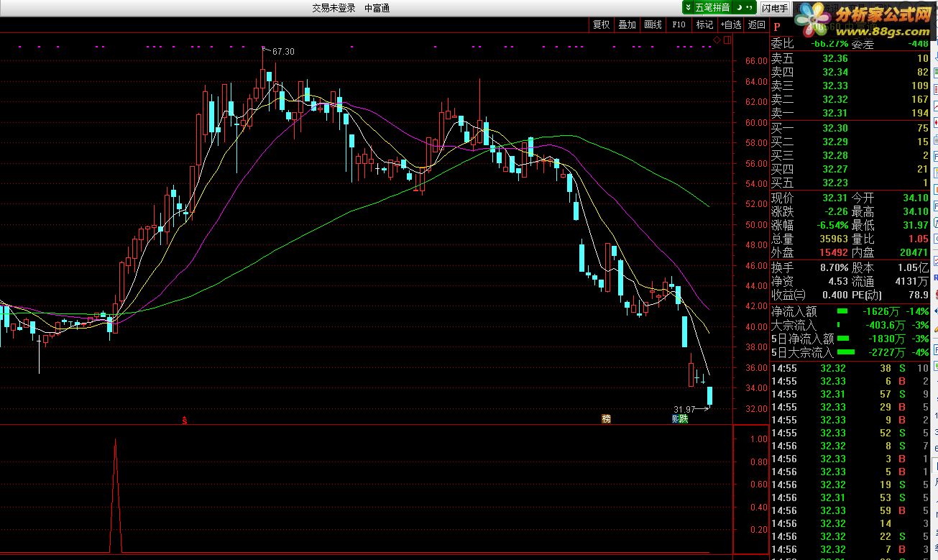
Task: Click the 收益(三) 0.400 value
Action: click(834, 295)
